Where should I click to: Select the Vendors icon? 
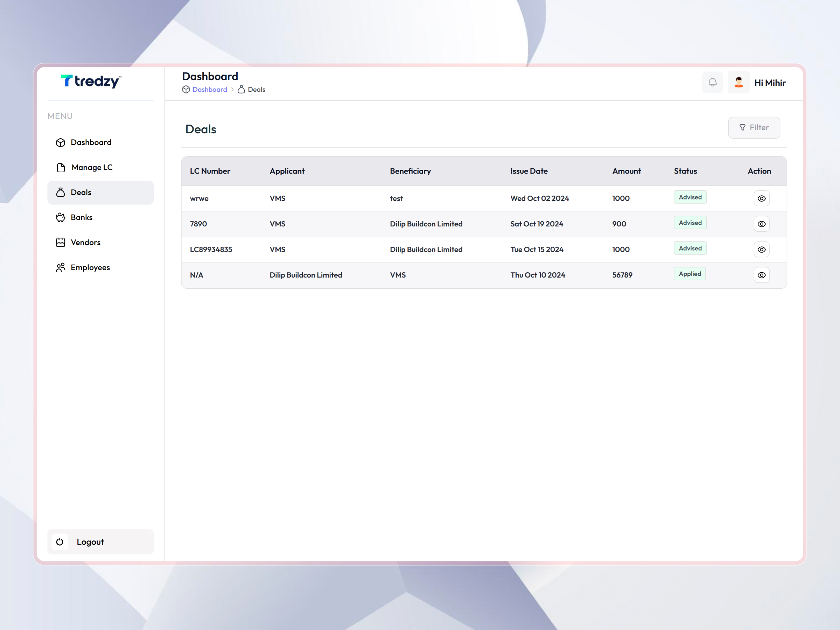[x=61, y=242]
